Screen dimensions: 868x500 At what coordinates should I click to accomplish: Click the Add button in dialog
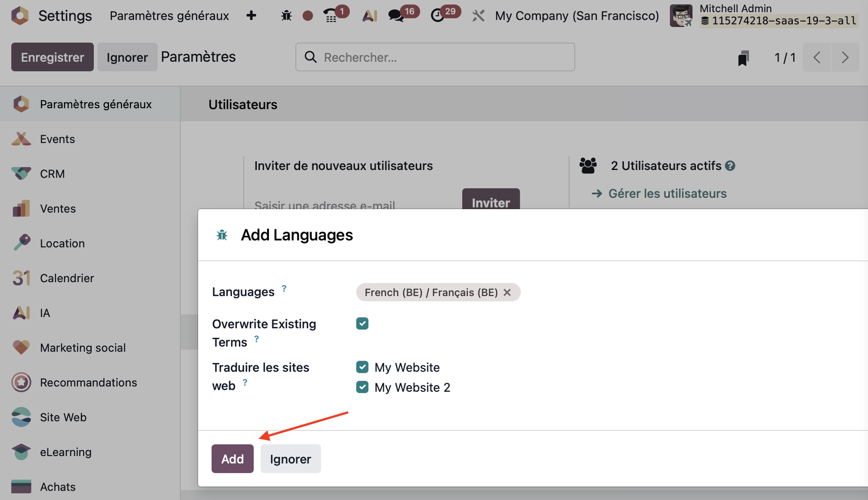click(x=232, y=459)
